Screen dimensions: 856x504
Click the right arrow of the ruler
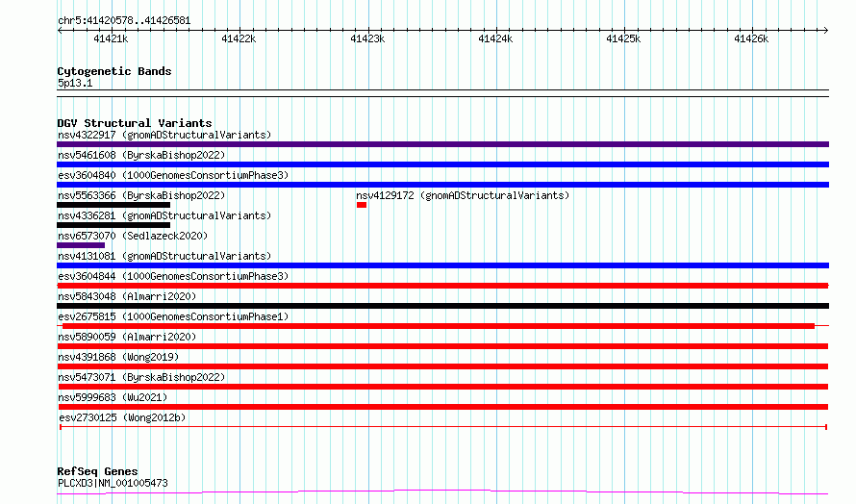(x=825, y=30)
